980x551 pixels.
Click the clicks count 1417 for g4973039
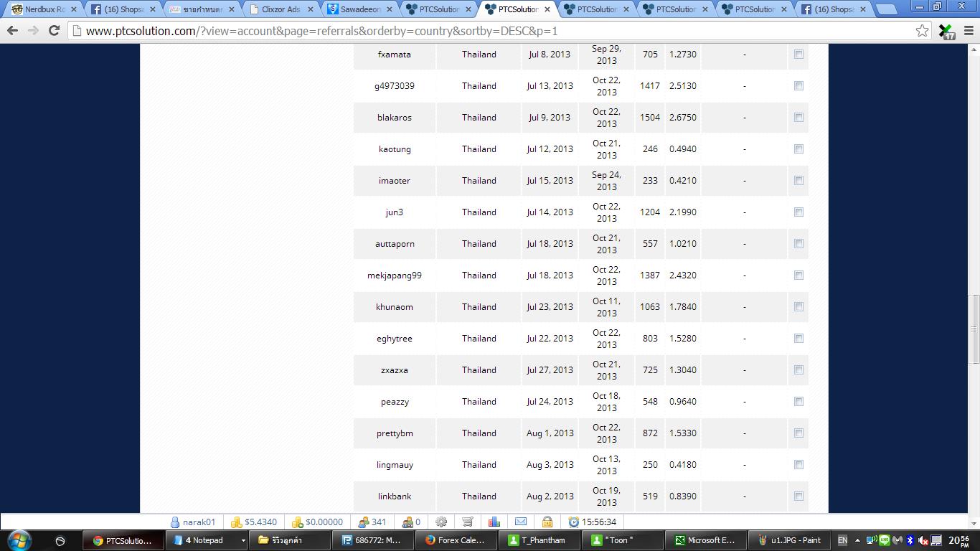coord(650,86)
